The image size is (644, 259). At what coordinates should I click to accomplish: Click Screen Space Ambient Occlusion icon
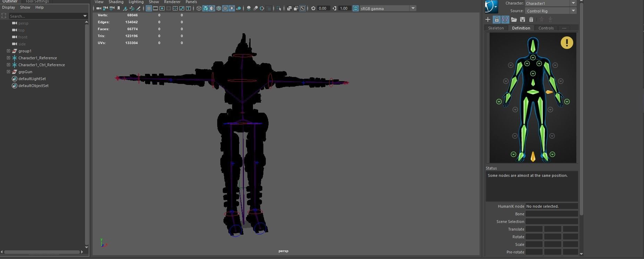point(249,8)
